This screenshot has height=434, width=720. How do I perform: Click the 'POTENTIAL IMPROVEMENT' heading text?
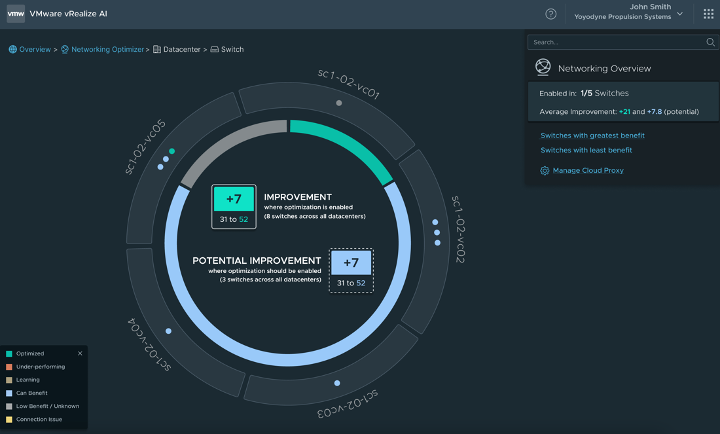(x=256, y=261)
